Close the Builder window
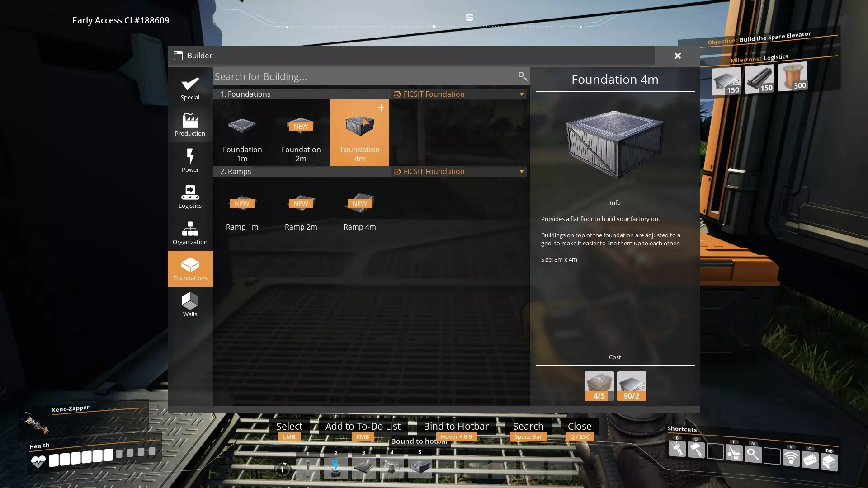The width and height of the screenshot is (868, 488). point(677,56)
